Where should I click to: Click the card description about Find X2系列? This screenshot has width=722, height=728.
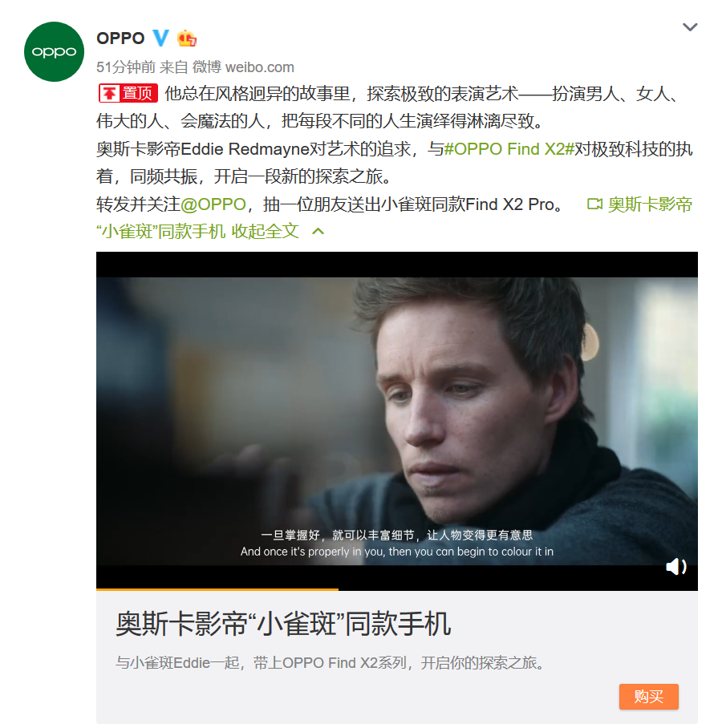[x=331, y=662]
